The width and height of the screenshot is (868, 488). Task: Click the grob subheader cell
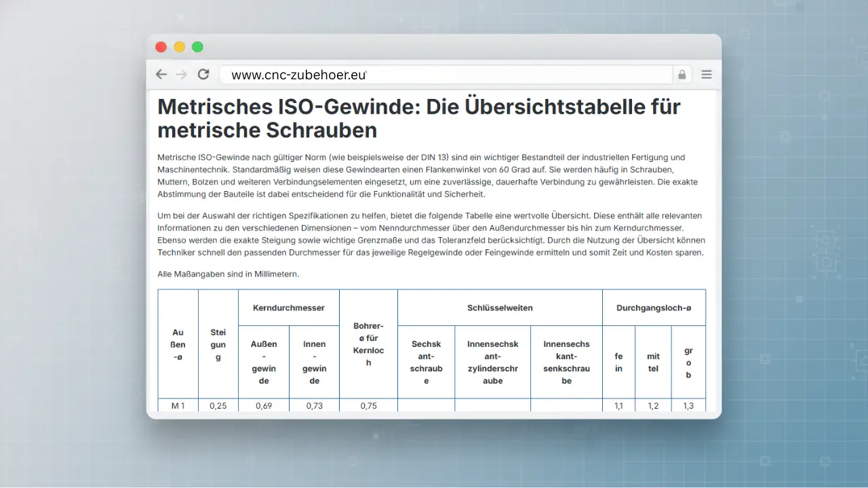pyautogui.click(x=688, y=362)
